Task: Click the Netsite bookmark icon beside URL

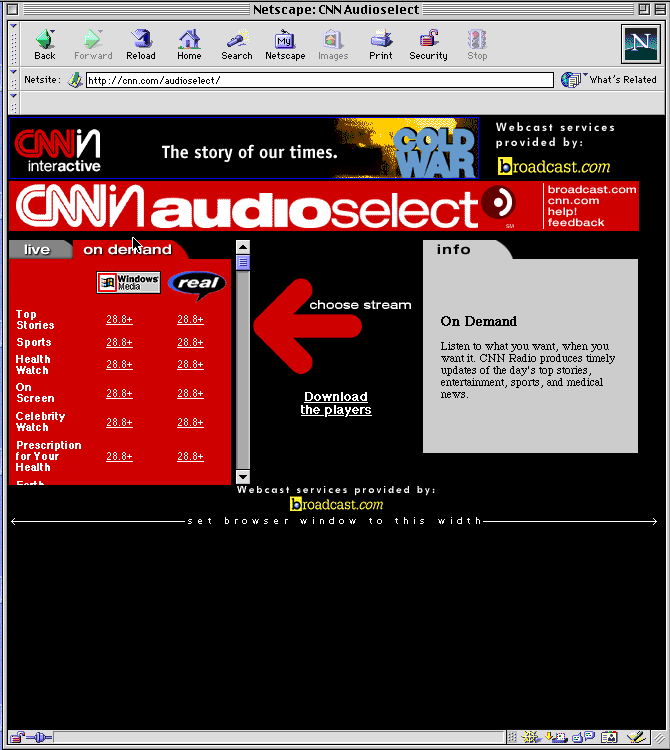Action: pos(75,80)
